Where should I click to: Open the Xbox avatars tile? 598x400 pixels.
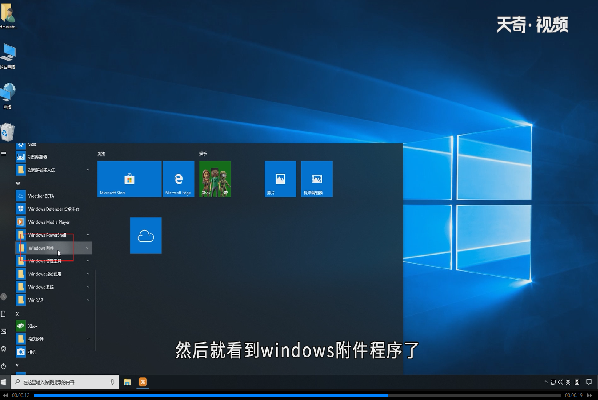tap(215, 179)
